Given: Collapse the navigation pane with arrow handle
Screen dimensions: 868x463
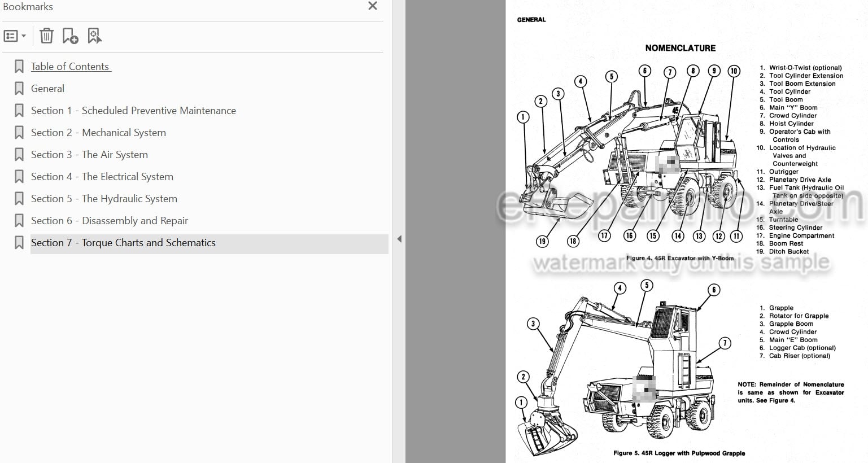Looking at the screenshot, I should 399,239.
